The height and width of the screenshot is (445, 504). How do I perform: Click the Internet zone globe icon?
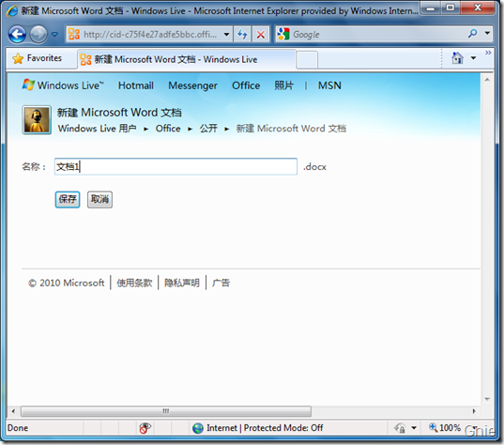[x=198, y=428]
